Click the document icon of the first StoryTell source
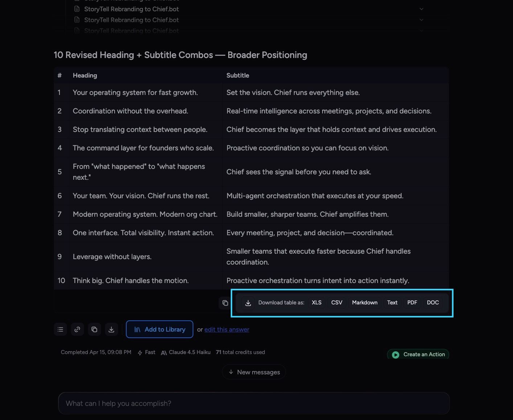Viewport: 513px width, 420px height. pos(77,9)
